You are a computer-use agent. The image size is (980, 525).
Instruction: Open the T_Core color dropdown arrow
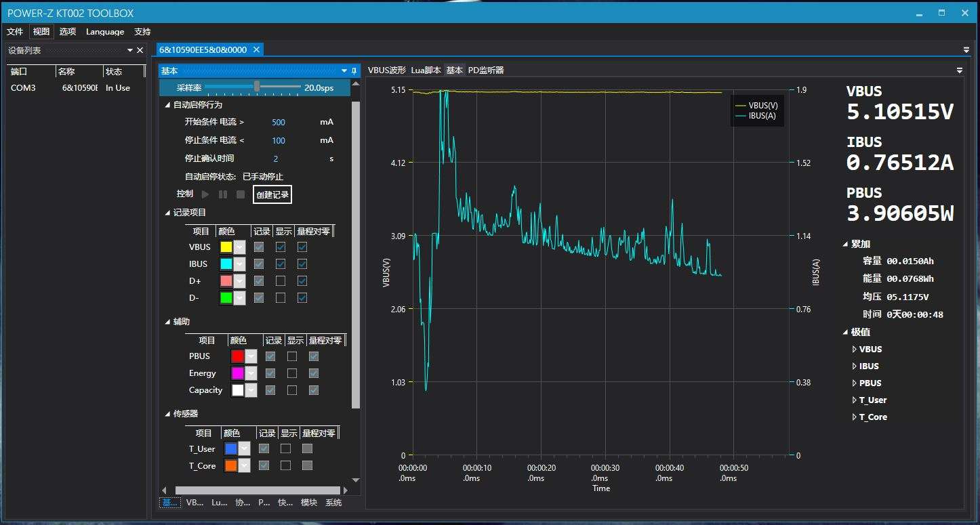[x=245, y=466]
